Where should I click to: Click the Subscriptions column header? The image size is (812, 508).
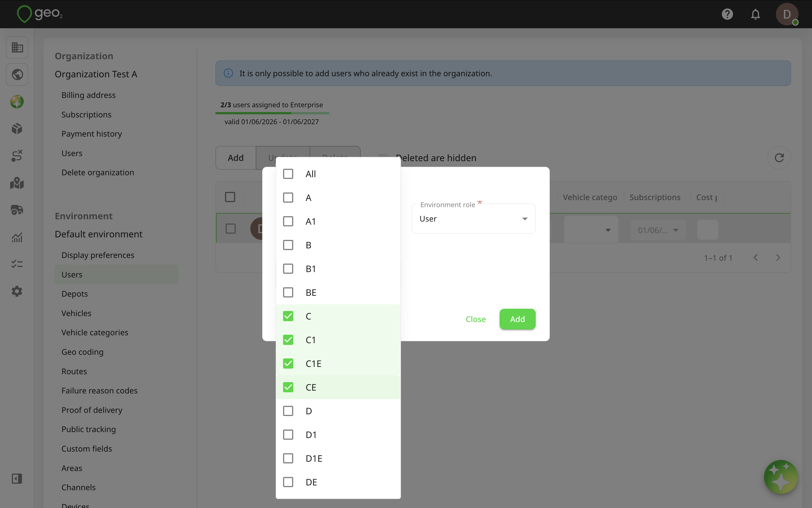[x=655, y=197]
